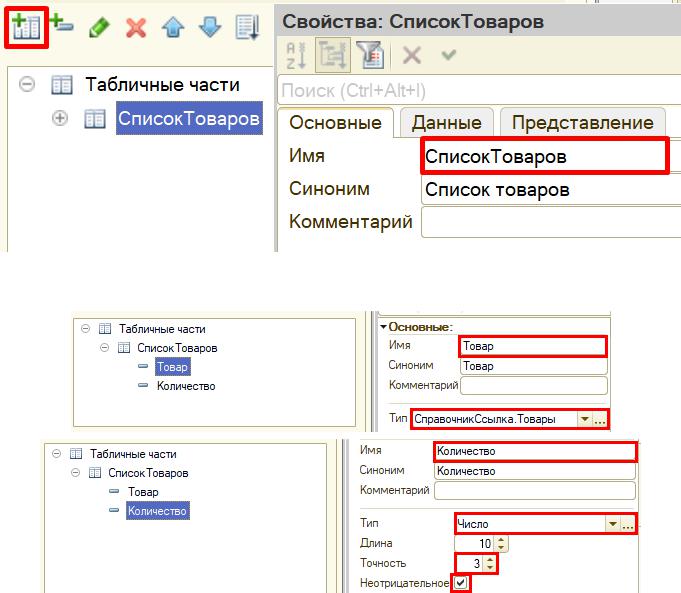
Task: Toggle the Неотрицательное checkbox
Action: coord(461,583)
